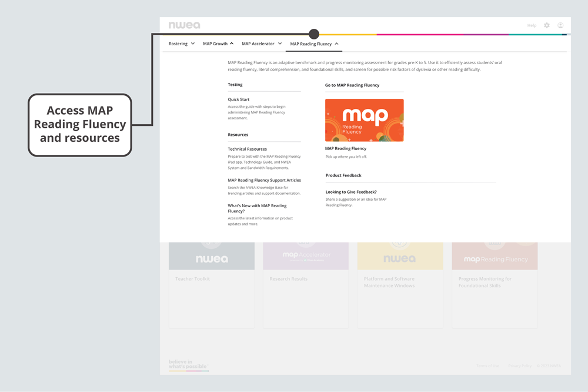Click MAP Reading Fluency link below thumbnail

pos(346,149)
